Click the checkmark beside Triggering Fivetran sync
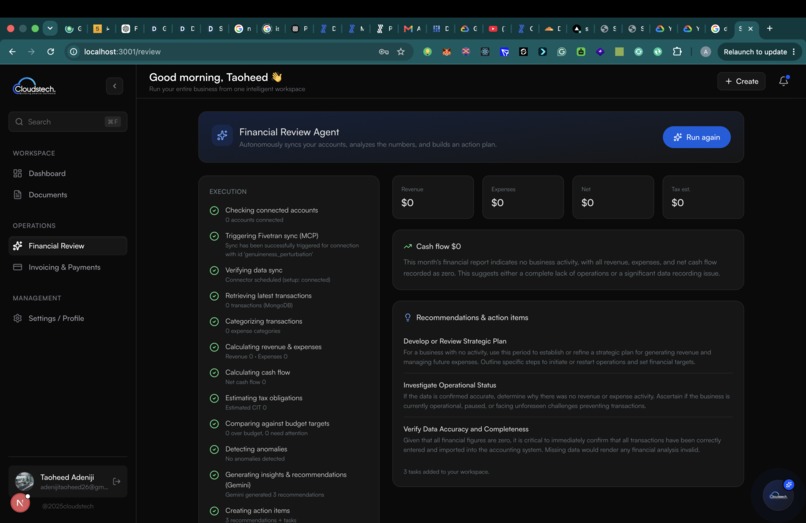 (214, 236)
